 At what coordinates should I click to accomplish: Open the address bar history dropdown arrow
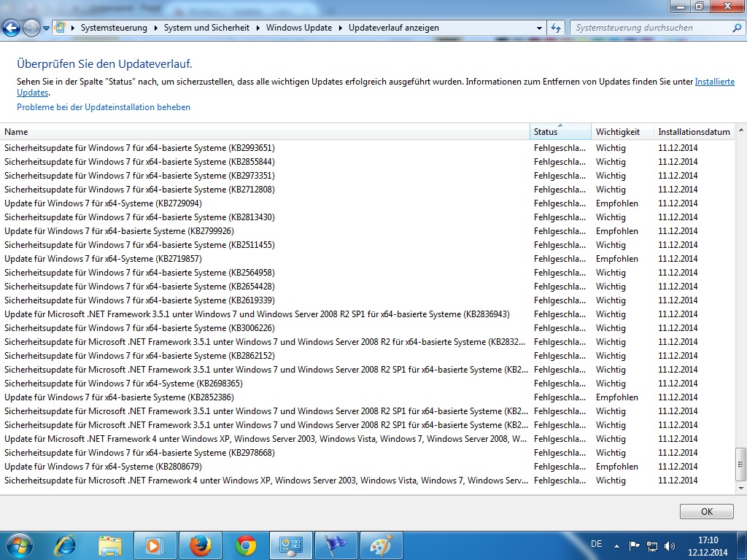(x=539, y=28)
